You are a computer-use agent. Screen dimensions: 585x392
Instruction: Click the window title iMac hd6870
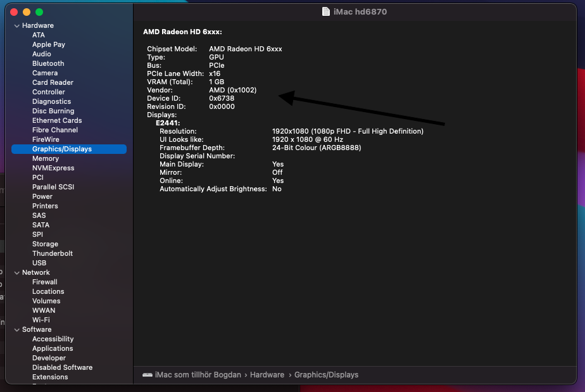point(360,11)
